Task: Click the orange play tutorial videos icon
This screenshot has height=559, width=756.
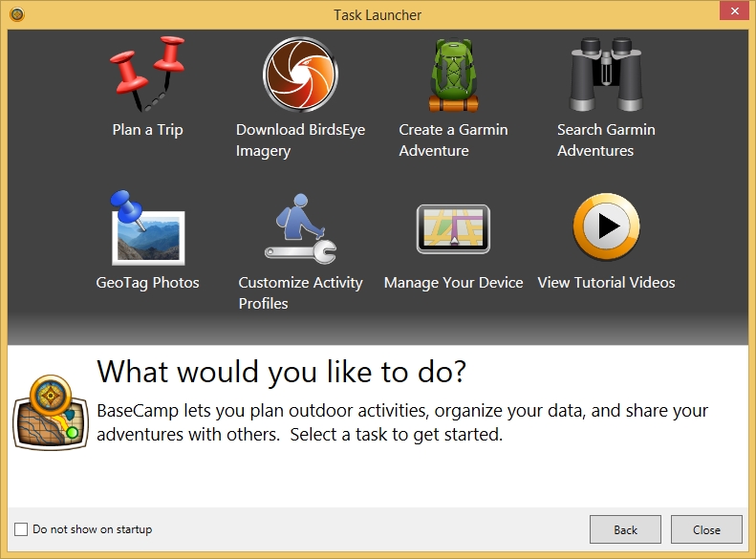Action: 606,226
